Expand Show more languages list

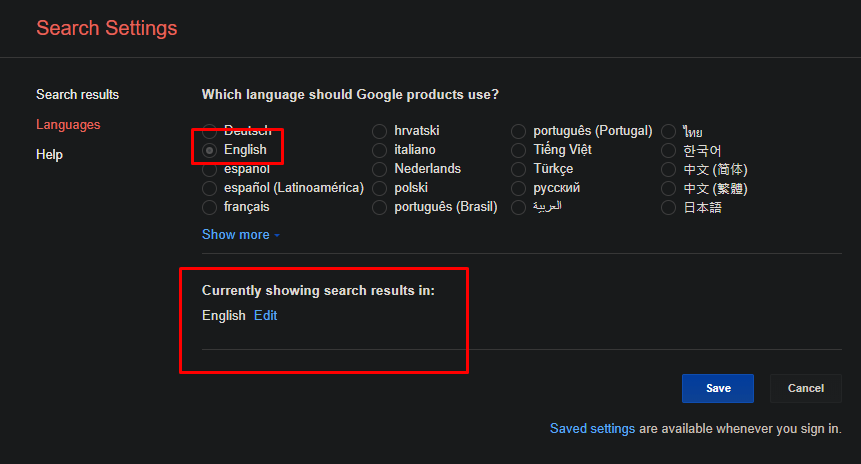tap(240, 235)
